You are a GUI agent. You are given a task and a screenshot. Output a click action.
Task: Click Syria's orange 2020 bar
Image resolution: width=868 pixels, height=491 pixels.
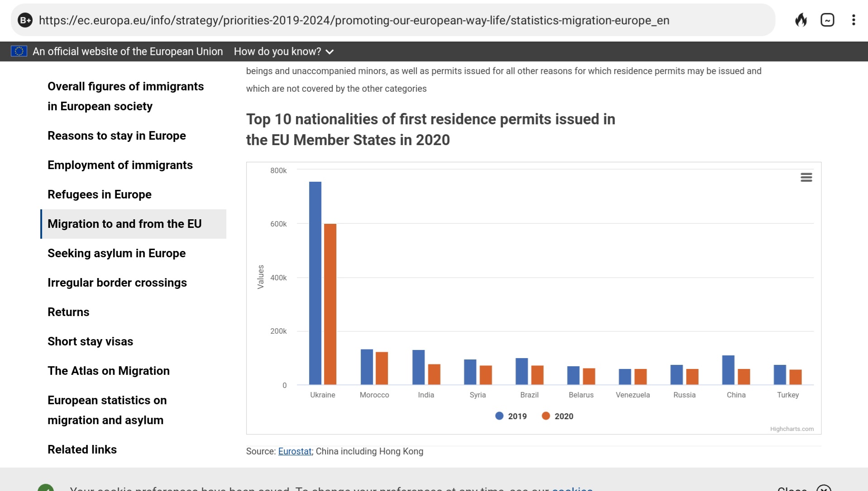[486, 375]
